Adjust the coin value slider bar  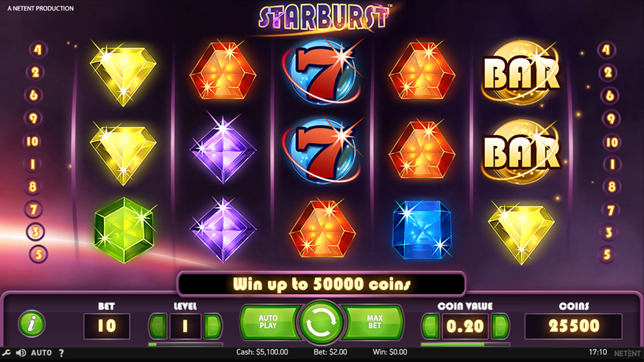click(x=465, y=344)
